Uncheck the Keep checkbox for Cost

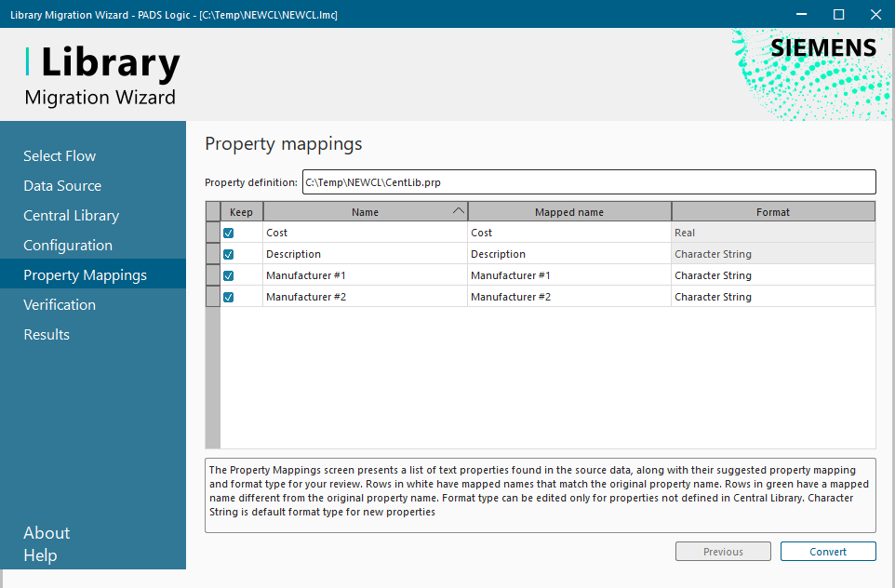coord(228,234)
